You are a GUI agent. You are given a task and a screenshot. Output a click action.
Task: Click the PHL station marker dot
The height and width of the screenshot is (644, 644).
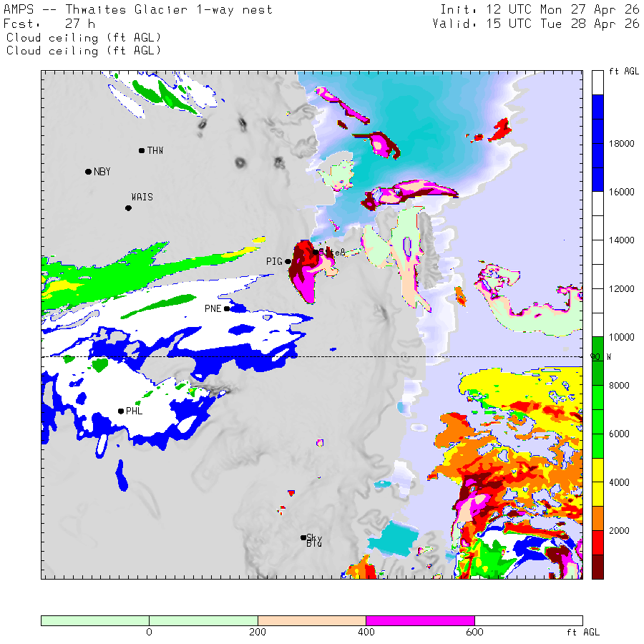[121, 411]
